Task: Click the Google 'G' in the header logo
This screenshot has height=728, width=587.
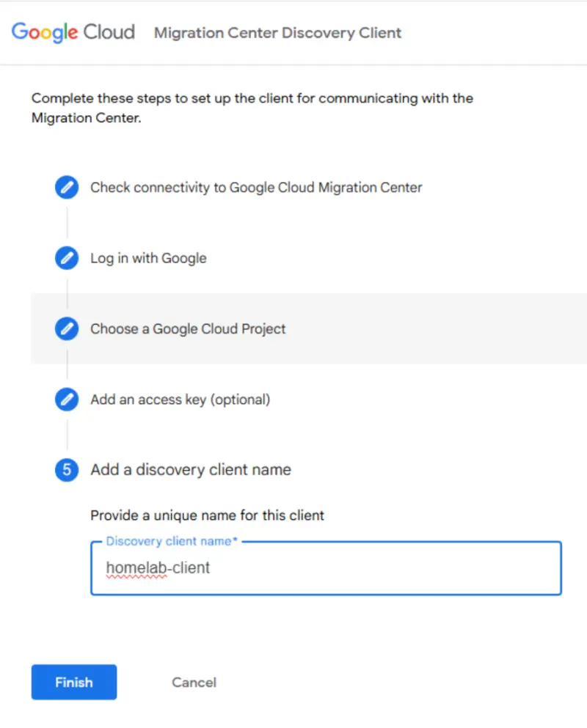Action: coord(21,32)
